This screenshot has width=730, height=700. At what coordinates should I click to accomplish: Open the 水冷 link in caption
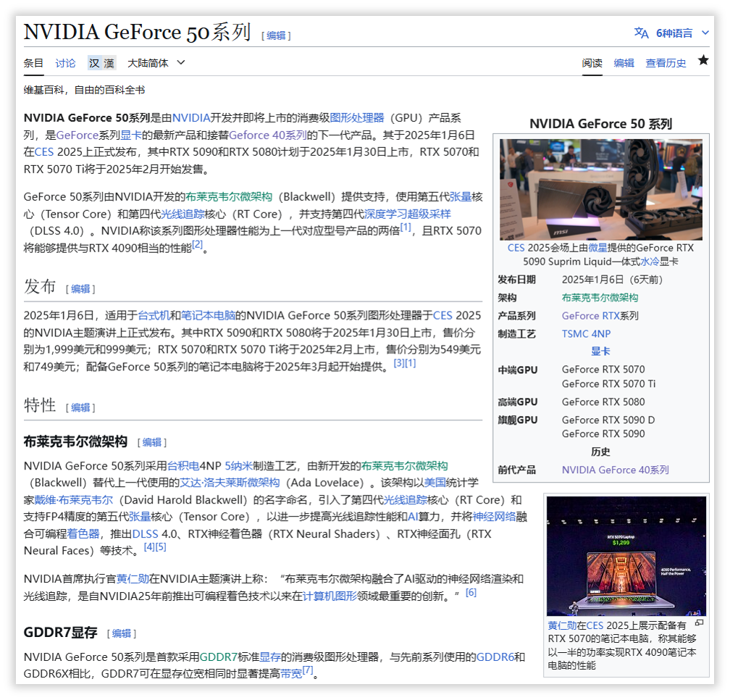click(x=650, y=262)
